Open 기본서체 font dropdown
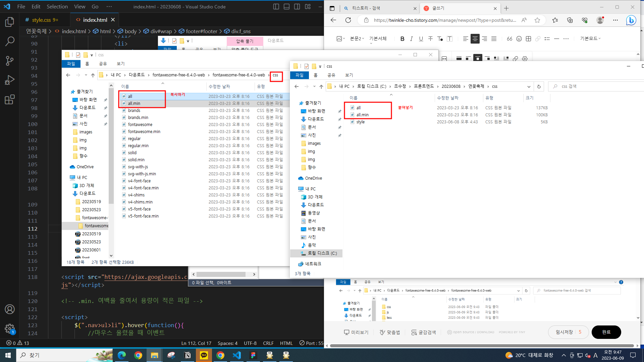The width and height of the screenshot is (644, 362). click(x=378, y=39)
